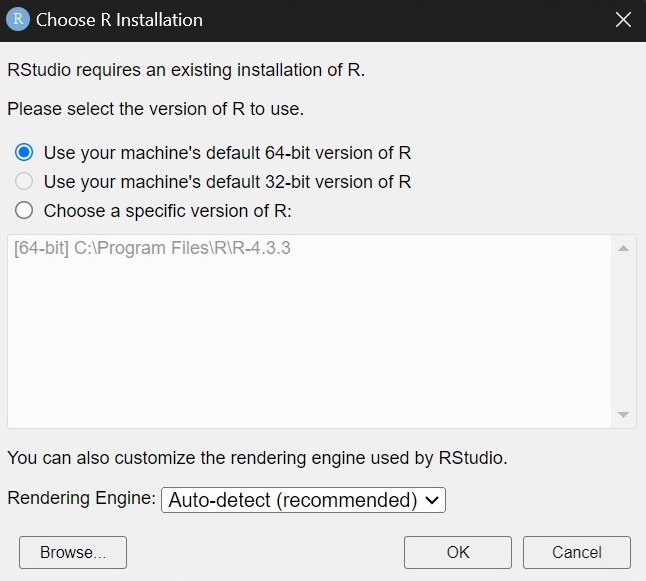
Task: Open the Rendering Engine dropdown
Action: 303,500
